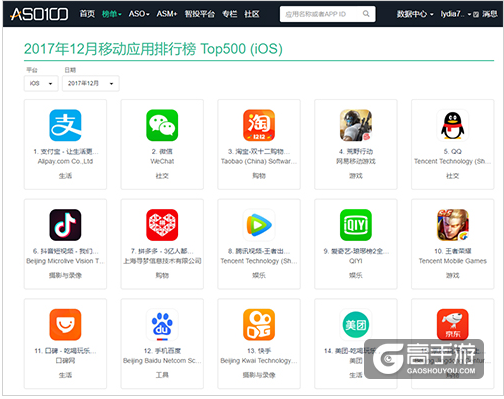Open the lydia7 user account dropdown
Image resolution: width=504 pixels, height=399 pixels.
tap(456, 14)
